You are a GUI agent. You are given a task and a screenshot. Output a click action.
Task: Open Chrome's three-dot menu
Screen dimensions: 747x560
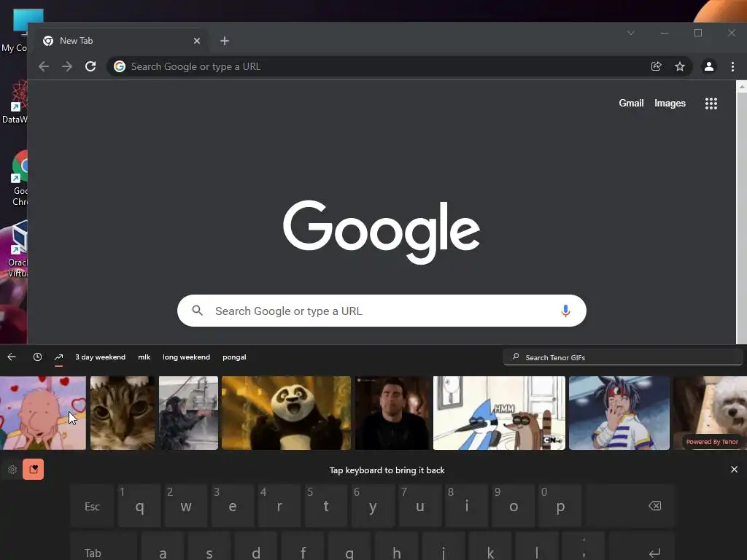point(732,66)
